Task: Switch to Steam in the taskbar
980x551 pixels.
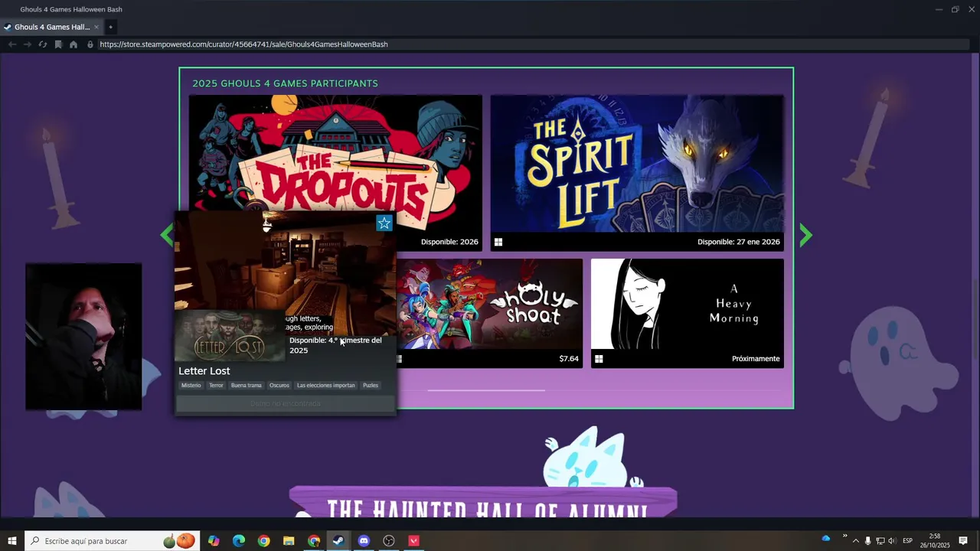Action: click(338, 541)
